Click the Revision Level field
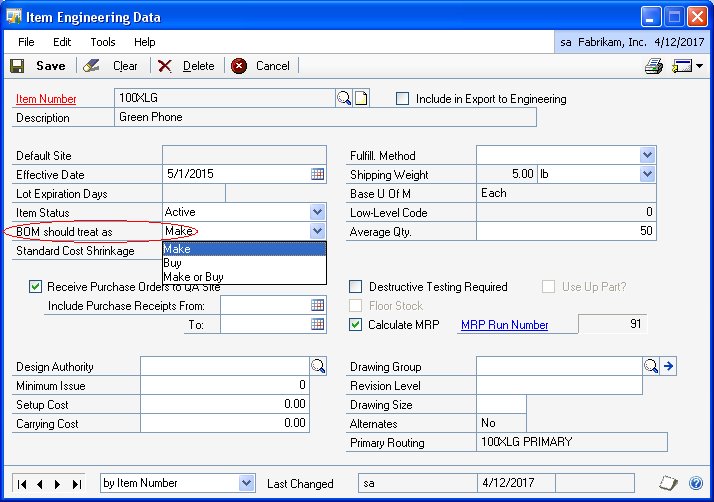 559,385
